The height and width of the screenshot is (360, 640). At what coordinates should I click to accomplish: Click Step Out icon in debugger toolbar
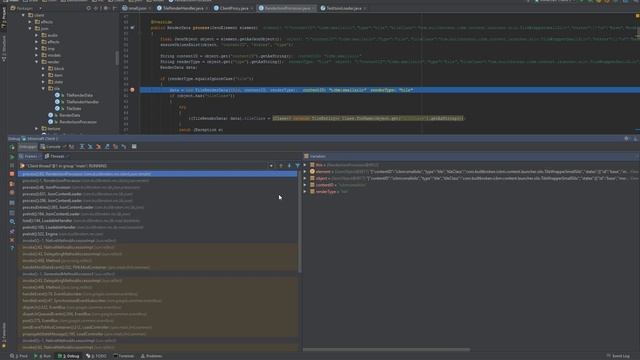[x=107, y=147]
